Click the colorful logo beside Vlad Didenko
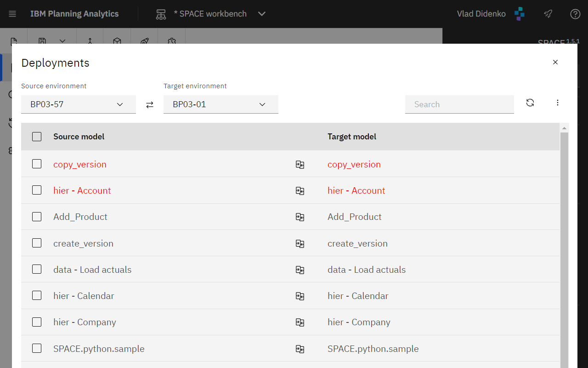 [520, 14]
